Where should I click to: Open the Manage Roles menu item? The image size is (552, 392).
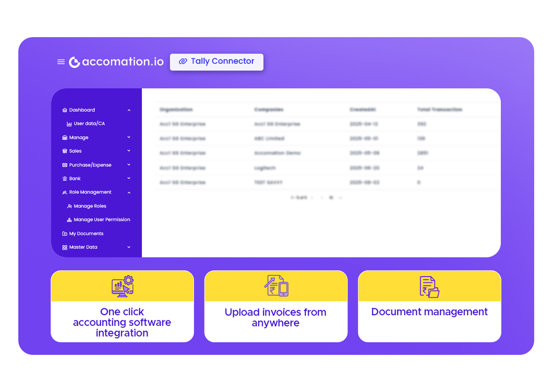(x=90, y=206)
